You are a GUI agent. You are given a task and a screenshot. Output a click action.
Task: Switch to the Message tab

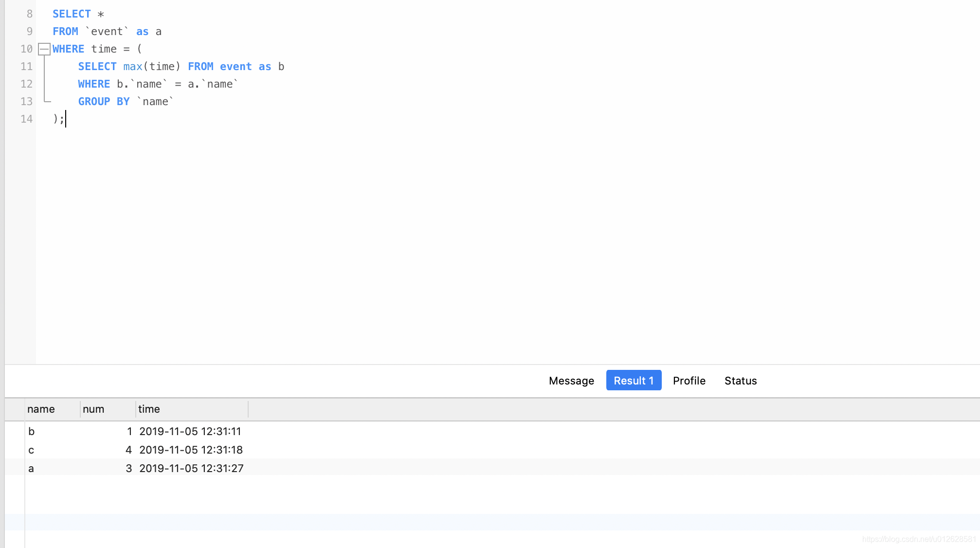pyautogui.click(x=571, y=381)
